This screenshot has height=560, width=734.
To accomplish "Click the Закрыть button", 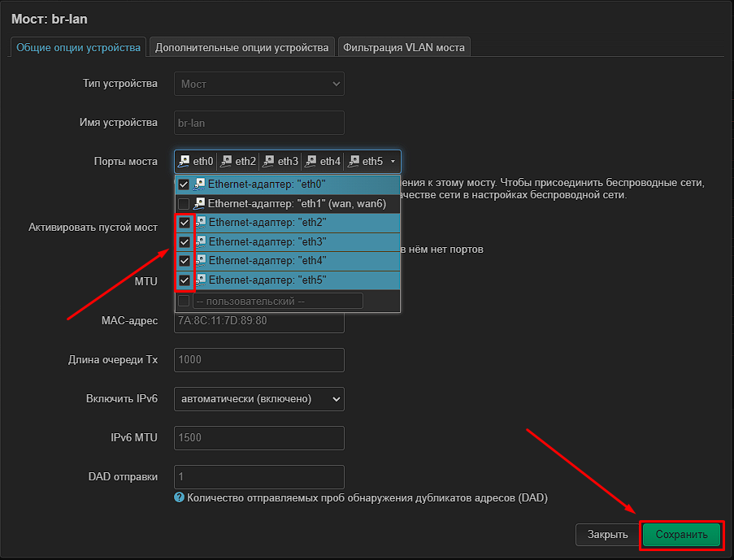I will pyautogui.click(x=608, y=534).
